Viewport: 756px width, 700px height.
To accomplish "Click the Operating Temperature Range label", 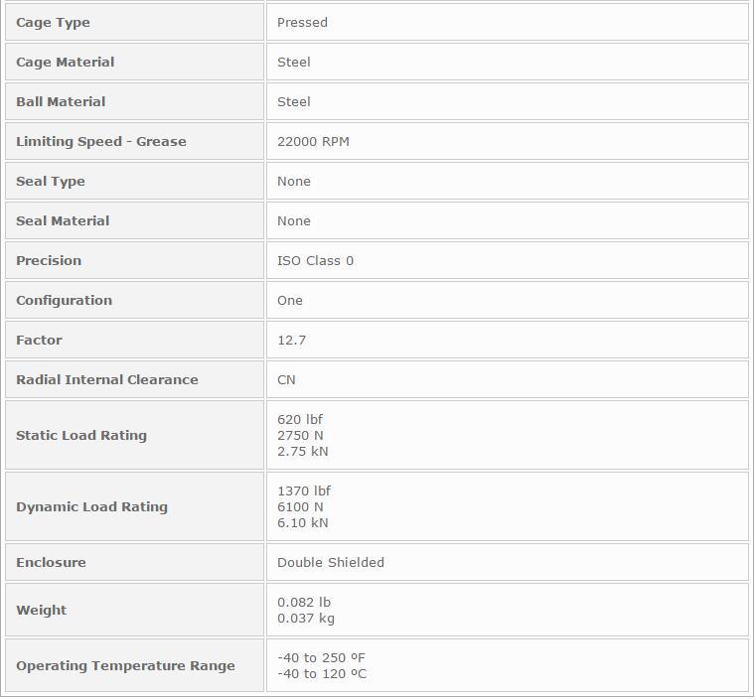I will (x=125, y=666).
